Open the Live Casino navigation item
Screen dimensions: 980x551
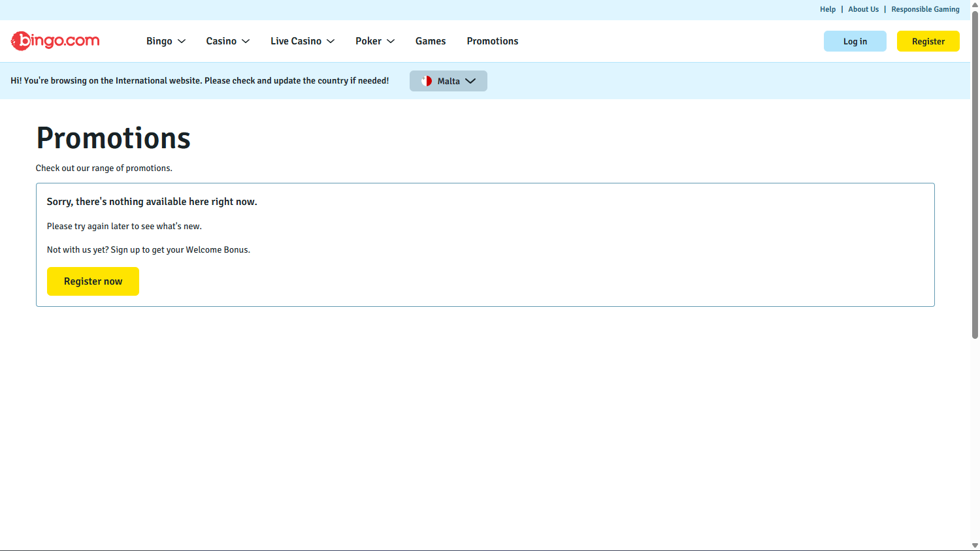click(295, 41)
